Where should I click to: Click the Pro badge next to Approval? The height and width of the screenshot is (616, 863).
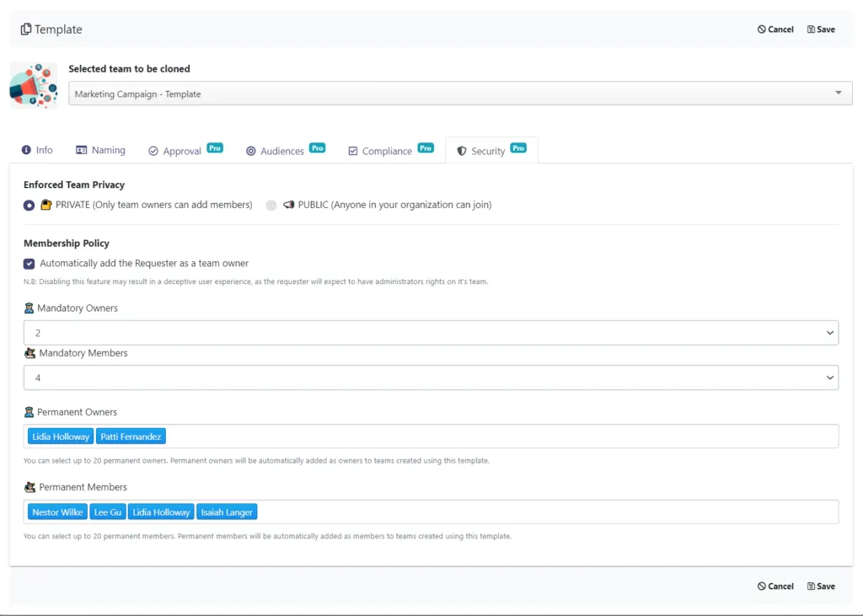(215, 147)
